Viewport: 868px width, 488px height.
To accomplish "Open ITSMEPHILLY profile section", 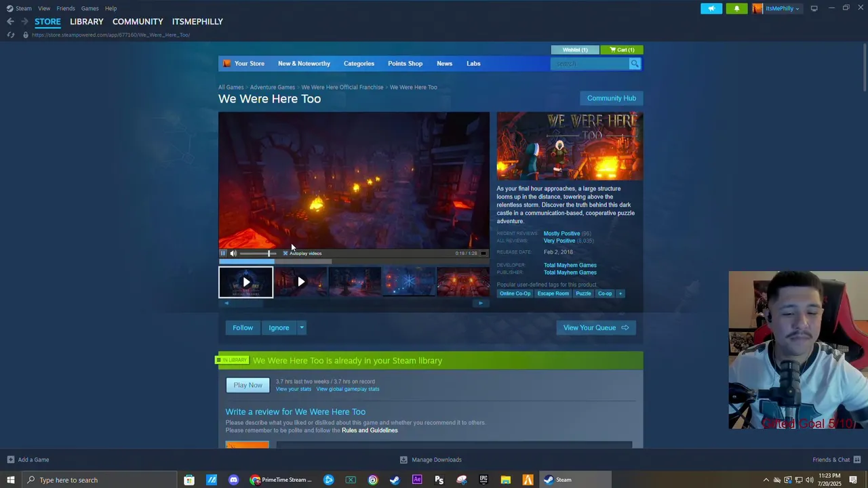I will tap(197, 22).
